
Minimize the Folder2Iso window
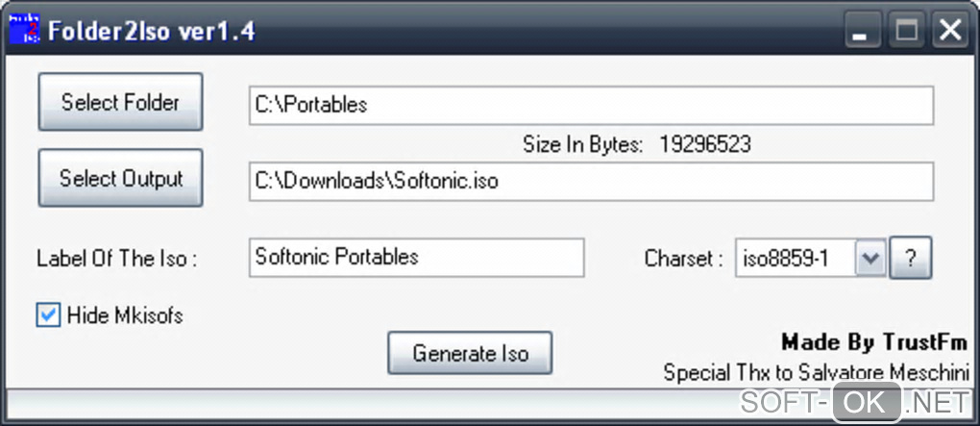860,32
